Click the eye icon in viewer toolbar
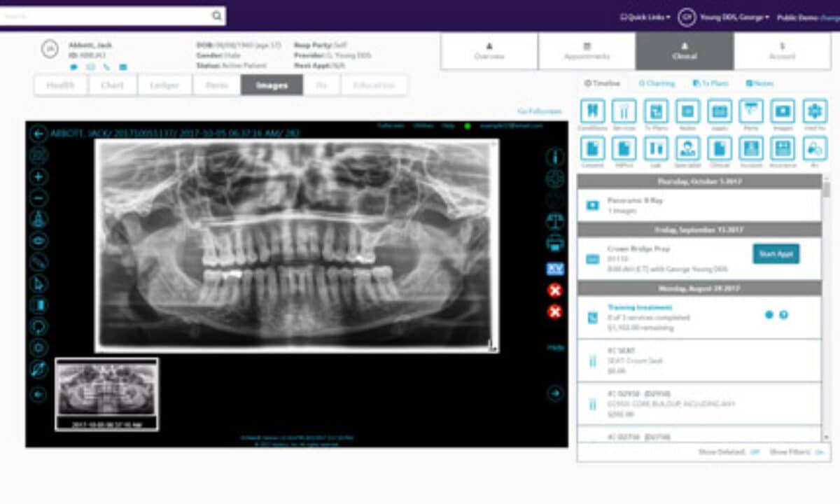 tap(39, 240)
